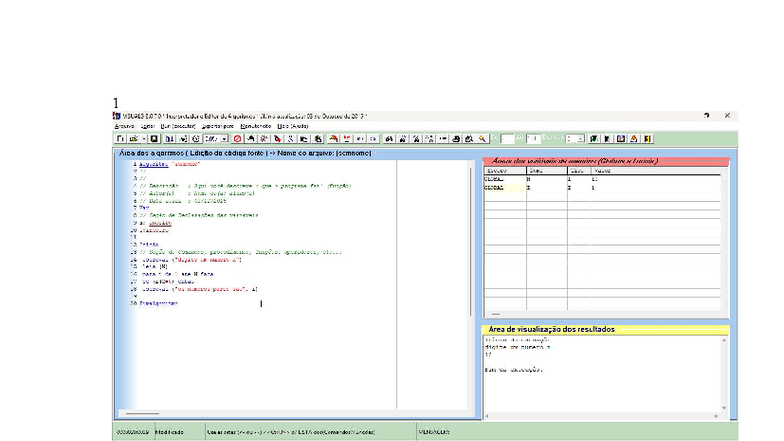Open the Decimal places dropdown

pos(580,138)
